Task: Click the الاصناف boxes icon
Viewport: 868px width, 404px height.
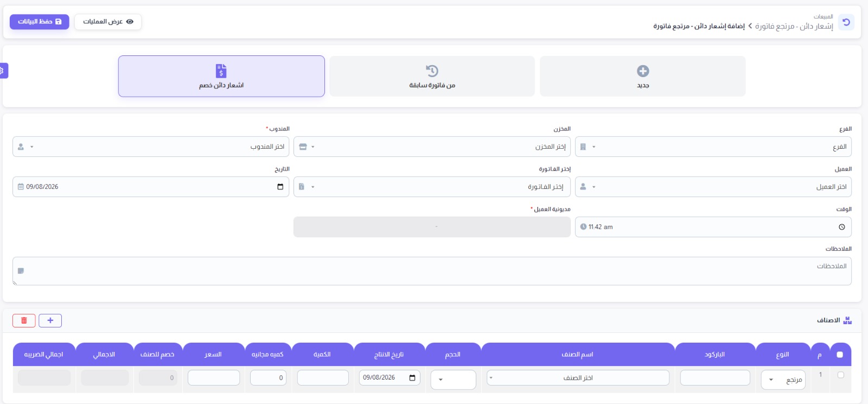Action: point(847,320)
